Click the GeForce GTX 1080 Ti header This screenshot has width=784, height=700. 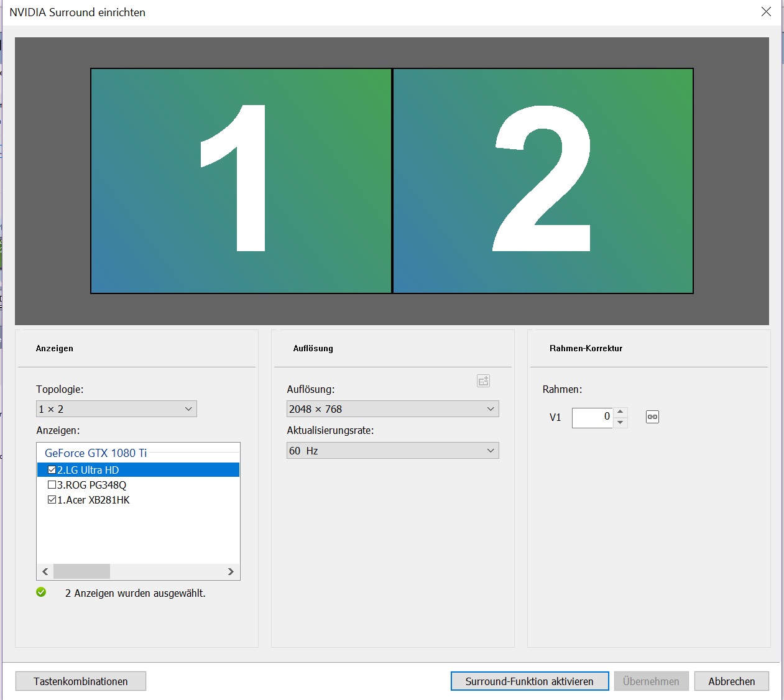click(96, 453)
